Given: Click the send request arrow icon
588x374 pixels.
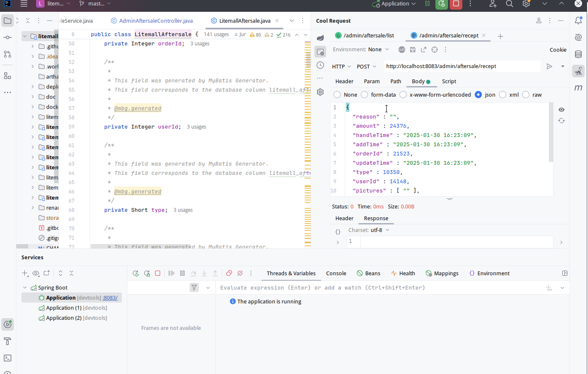Looking at the screenshot, I should click(x=549, y=66).
